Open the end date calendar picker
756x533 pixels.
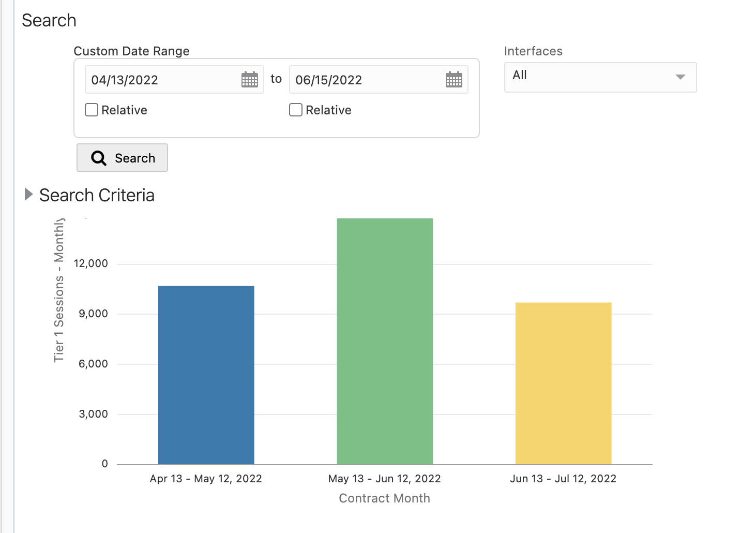[453, 80]
